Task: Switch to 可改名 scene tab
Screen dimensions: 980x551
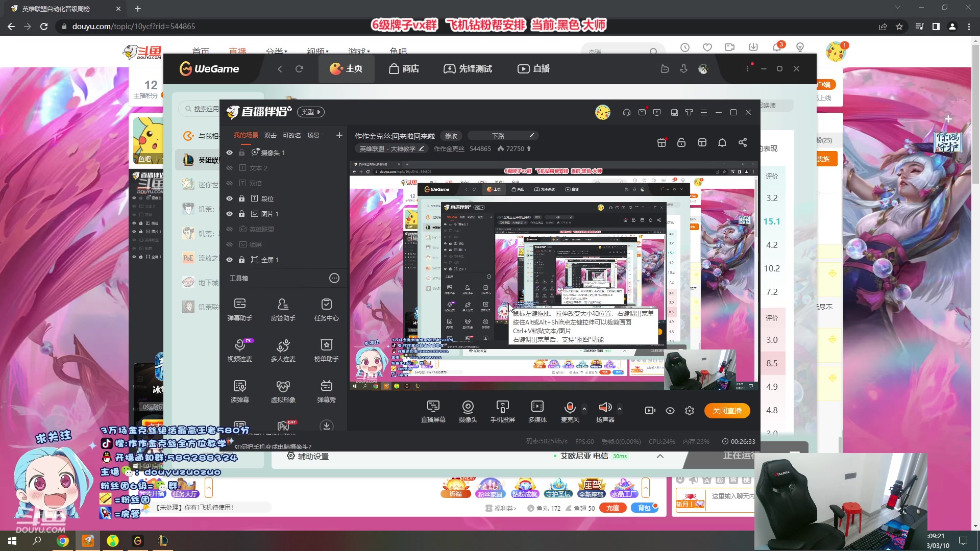Action: [291, 135]
